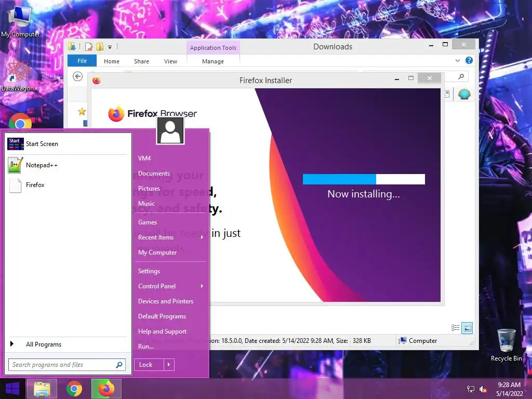
Task: Open the DataWagon desktop shortcut
Action: point(20,75)
